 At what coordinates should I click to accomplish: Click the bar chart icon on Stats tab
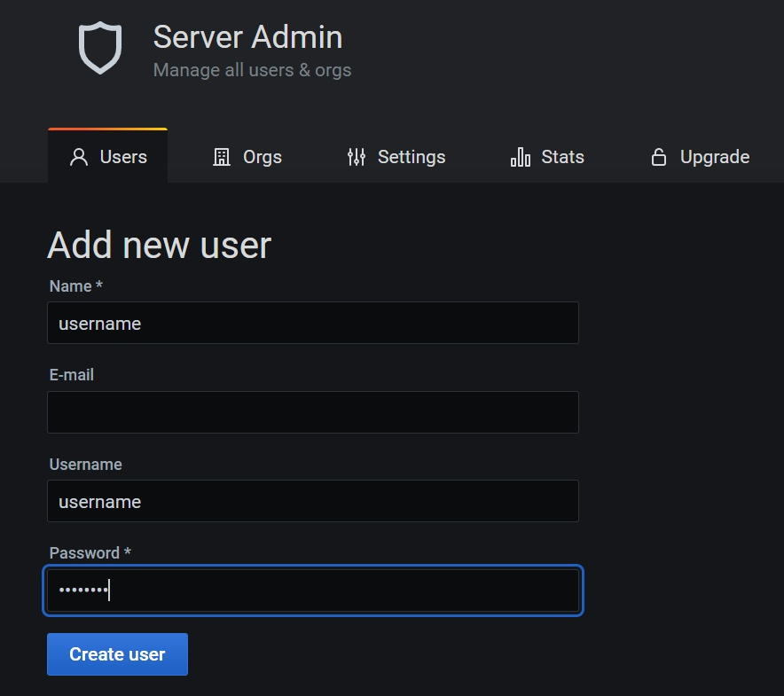pos(521,157)
